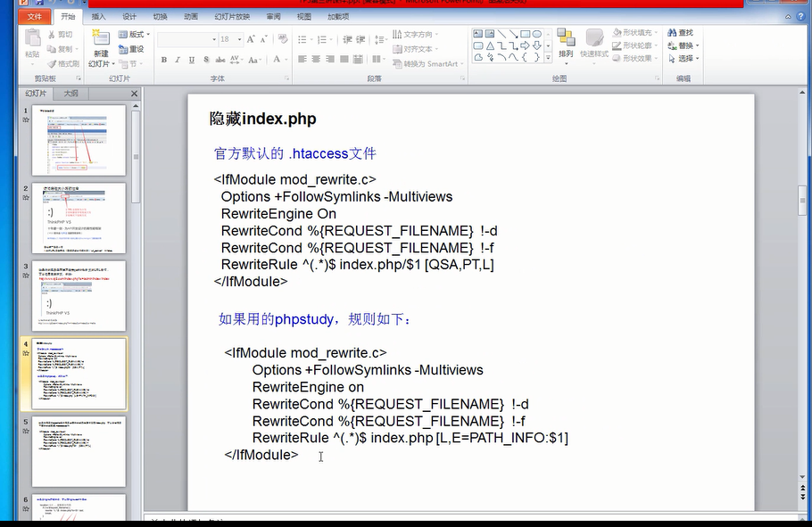The image size is (812, 527).
Task: Toggle Italic formatting
Action: coord(177,60)
